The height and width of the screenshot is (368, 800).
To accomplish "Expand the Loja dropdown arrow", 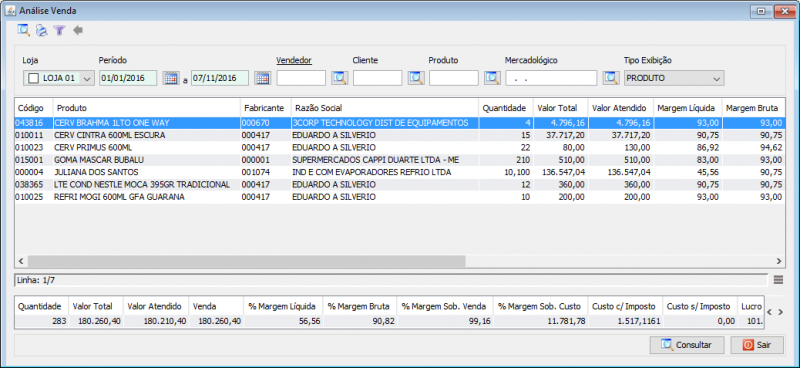I will (87, 78).
